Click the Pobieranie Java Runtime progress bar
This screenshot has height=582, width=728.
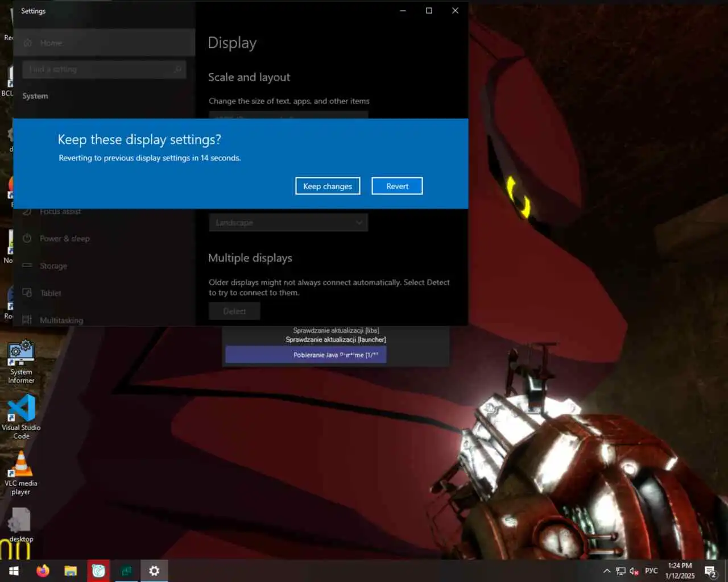tap(306, 355)
